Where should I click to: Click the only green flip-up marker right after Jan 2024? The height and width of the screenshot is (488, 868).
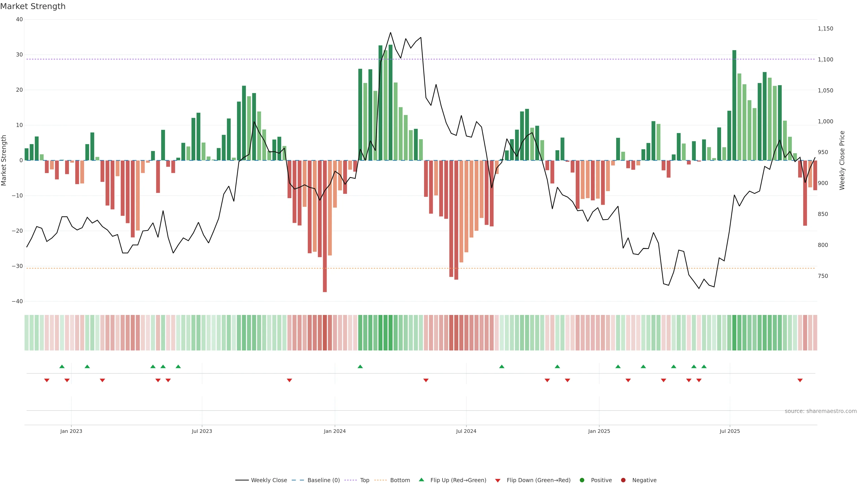pyautogui.click(x=360, y=366)
